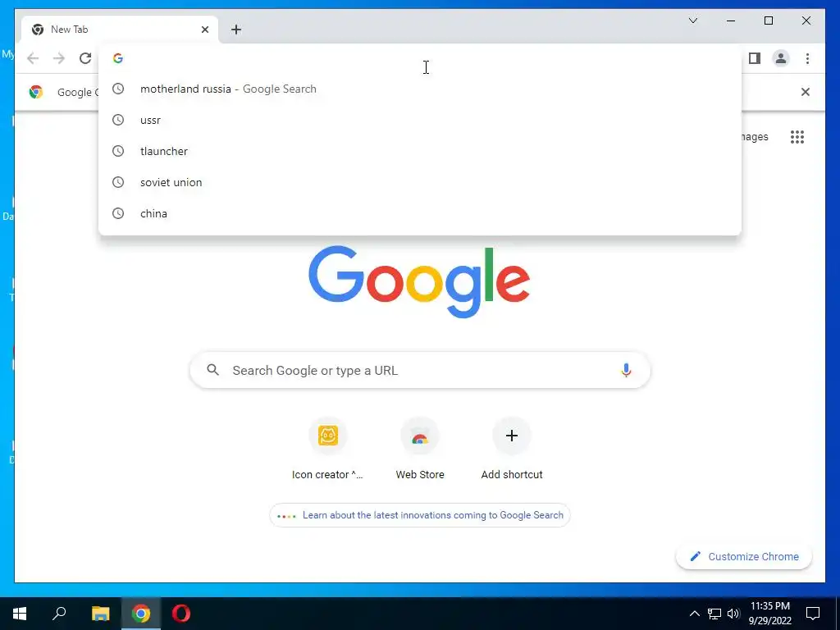
Task: Click the clock icon beside 'ussr'
Action: point(118,120)
